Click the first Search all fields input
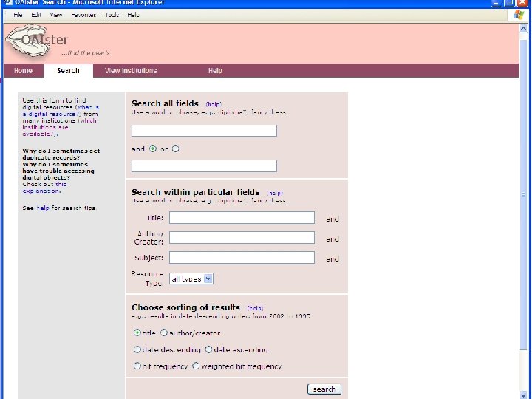 point(204,131)
